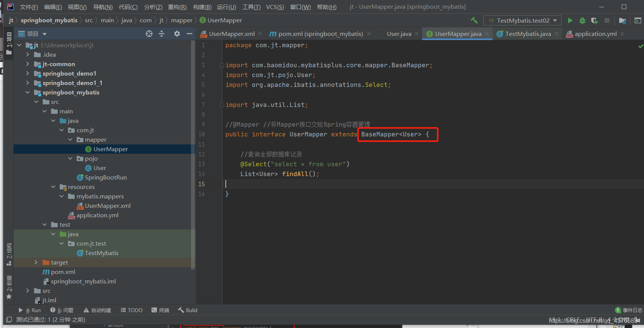Fold the import block at line 3
The image size is (644, 328).
click(222, 65)
